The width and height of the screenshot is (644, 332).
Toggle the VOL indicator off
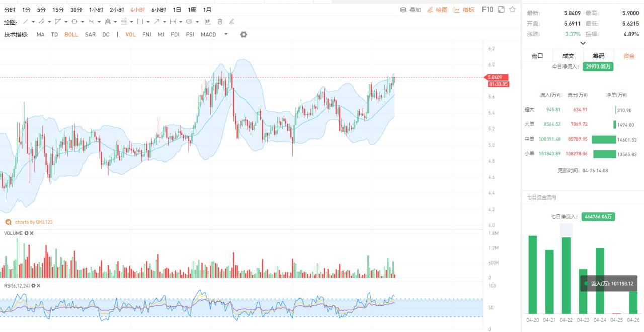coord(130,35)
